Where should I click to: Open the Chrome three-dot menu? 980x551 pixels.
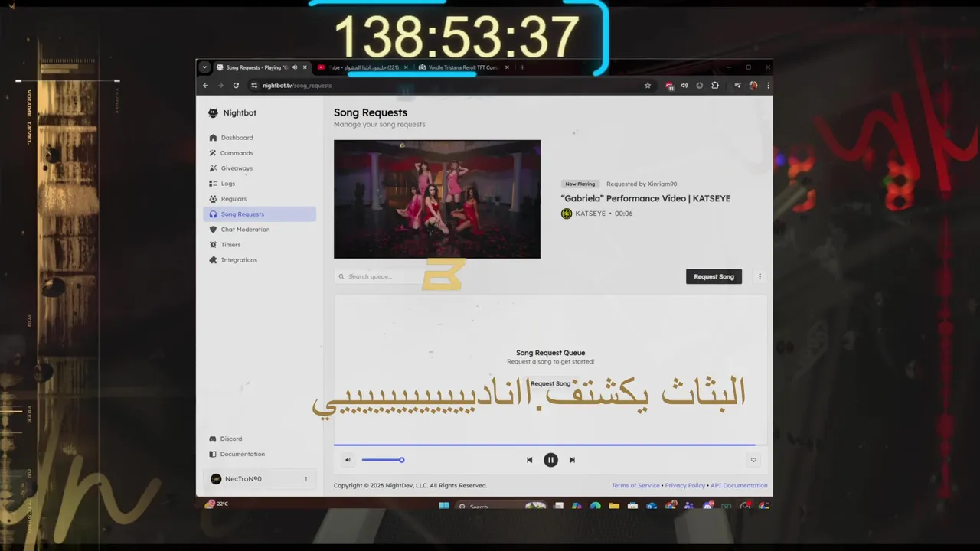(x=768, y=86)
